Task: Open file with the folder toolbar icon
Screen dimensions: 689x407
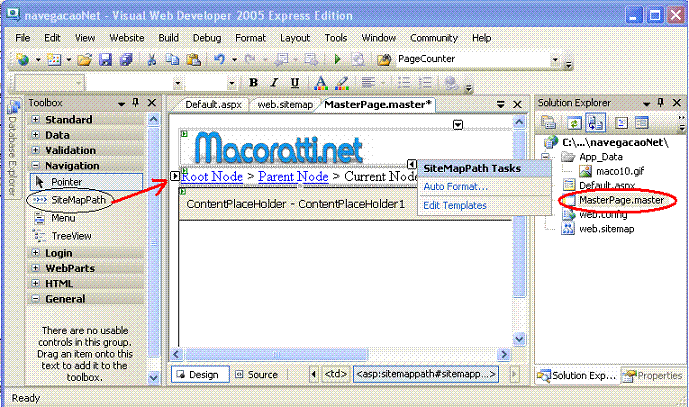Action: tap(84, 59)
